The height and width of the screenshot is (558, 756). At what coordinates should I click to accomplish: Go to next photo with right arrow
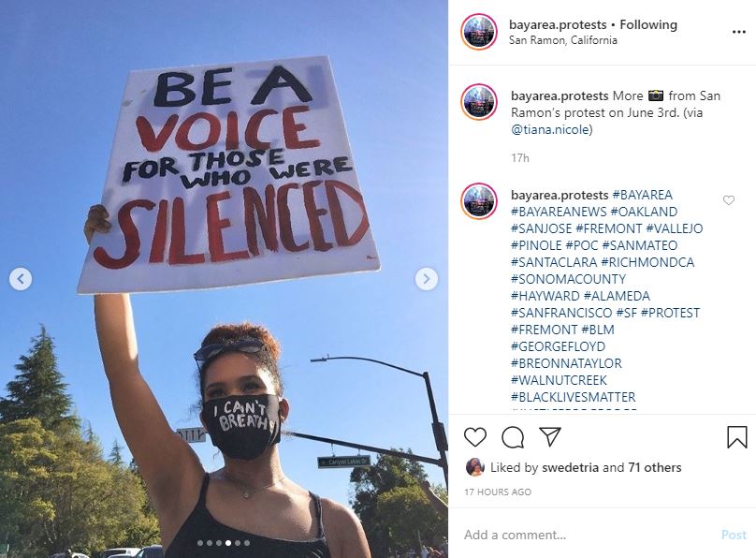(x=427, y=279)
